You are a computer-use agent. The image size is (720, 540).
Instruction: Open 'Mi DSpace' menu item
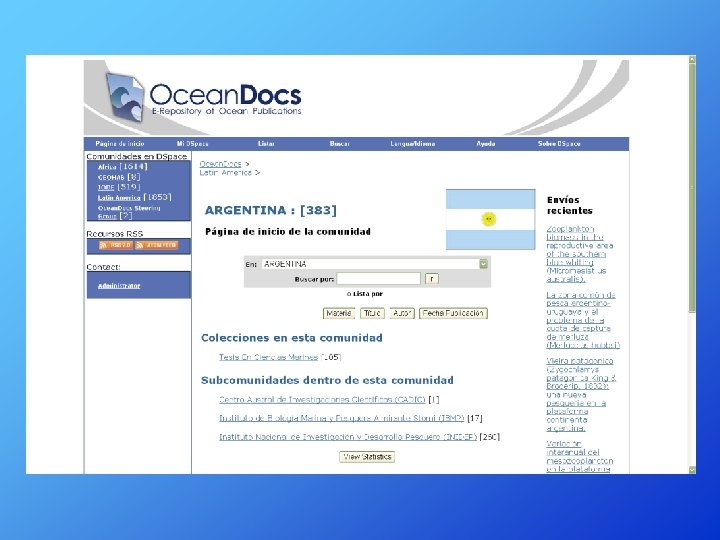[x=192, y=144]
